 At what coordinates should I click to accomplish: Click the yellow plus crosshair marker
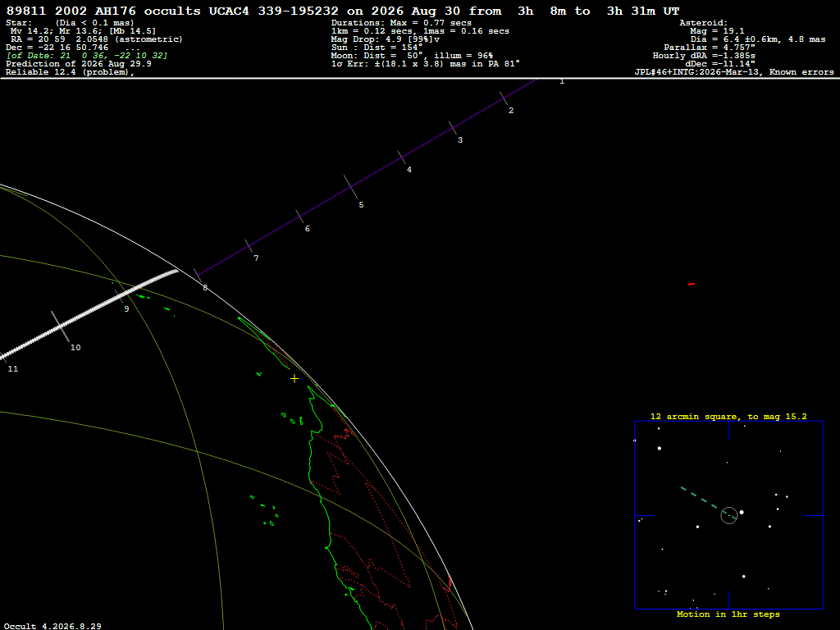294,379
